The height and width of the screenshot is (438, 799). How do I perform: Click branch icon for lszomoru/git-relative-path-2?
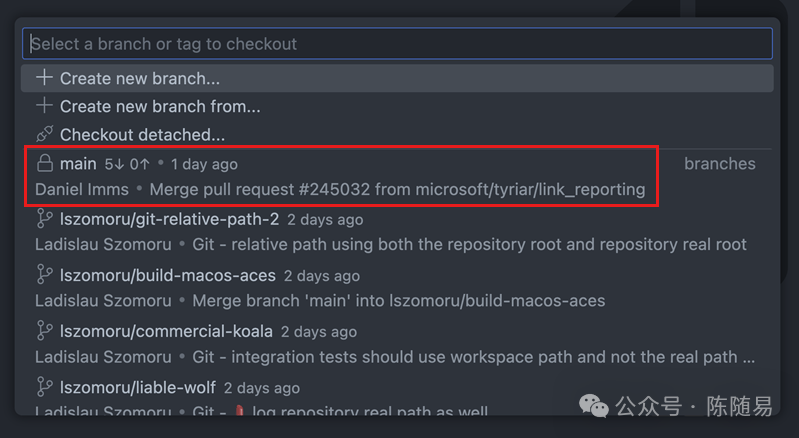point(44,219)
